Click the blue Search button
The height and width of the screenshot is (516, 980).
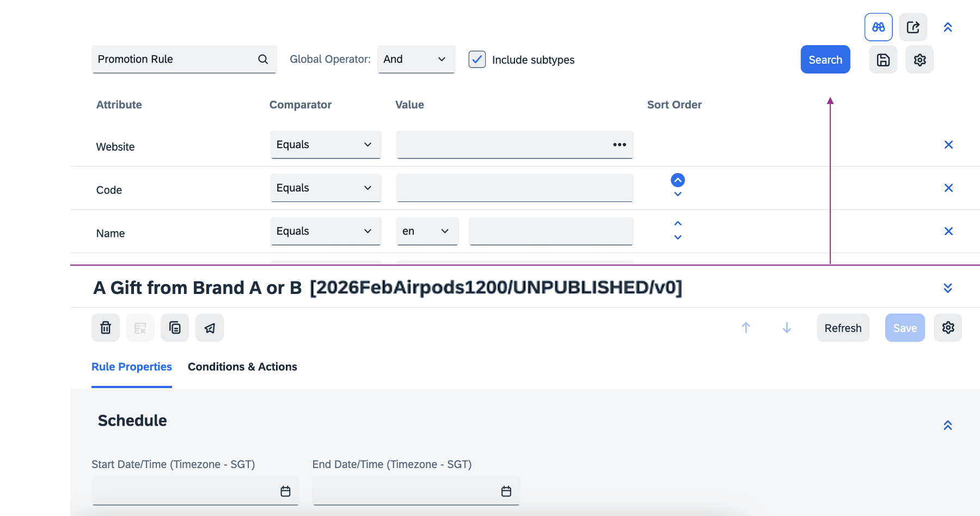(825, 60)
